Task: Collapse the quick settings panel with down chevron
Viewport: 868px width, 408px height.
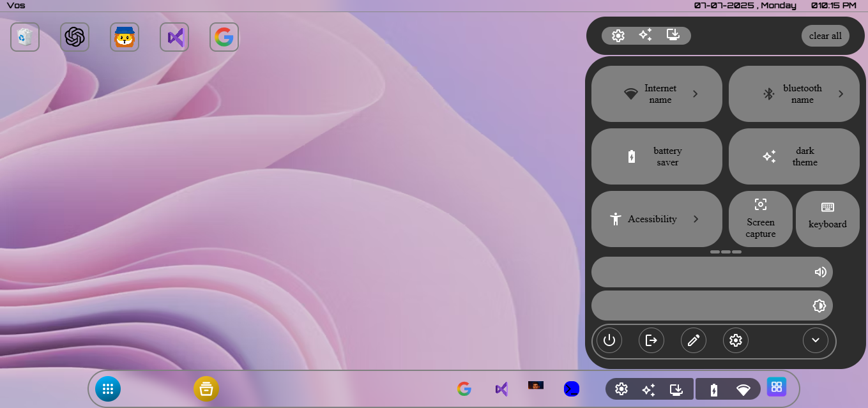Action: [816, 340]
